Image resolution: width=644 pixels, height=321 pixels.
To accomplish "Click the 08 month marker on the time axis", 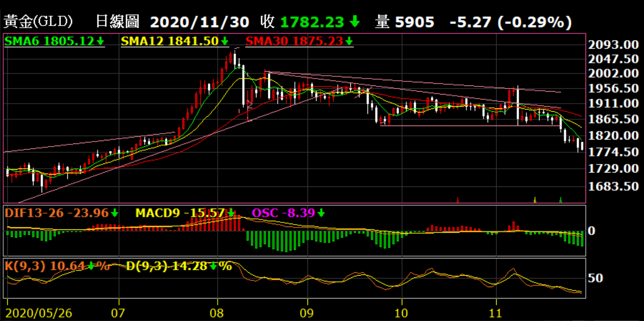I will pos(217,313).
